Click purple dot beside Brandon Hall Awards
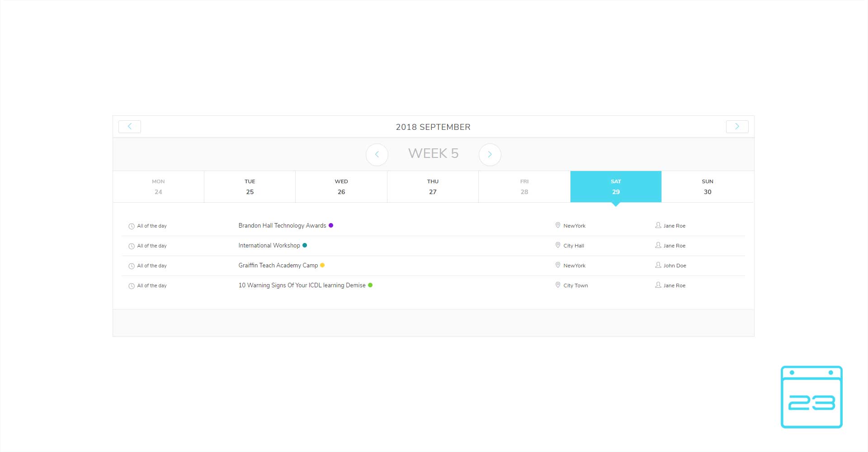Screen dimensions: 868x452 pos(331,225)
